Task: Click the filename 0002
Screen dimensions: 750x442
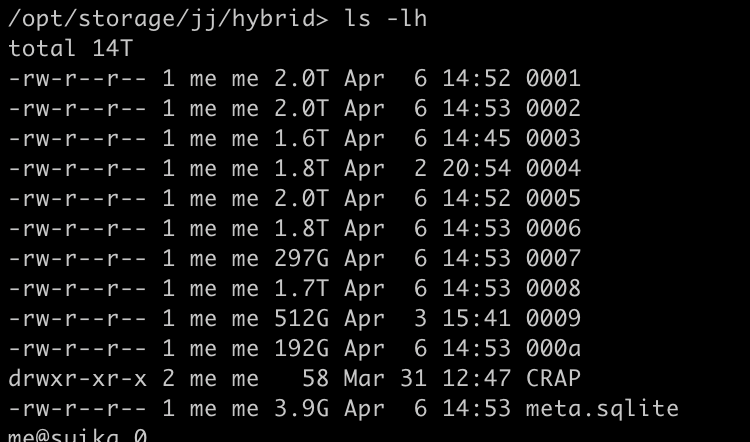Action: (x=553, y=108)
